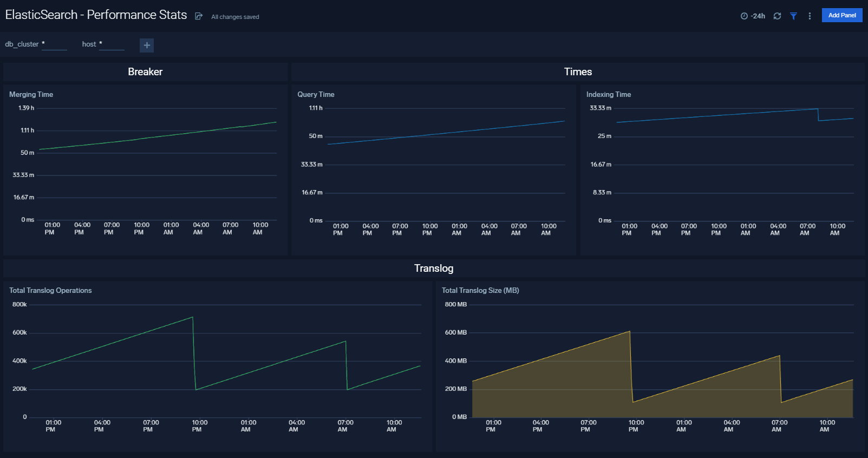The width and height of the screenshot is (868, 458).
Task: Click the Total Translog Operations panel title
Action: tap(50, 291)
